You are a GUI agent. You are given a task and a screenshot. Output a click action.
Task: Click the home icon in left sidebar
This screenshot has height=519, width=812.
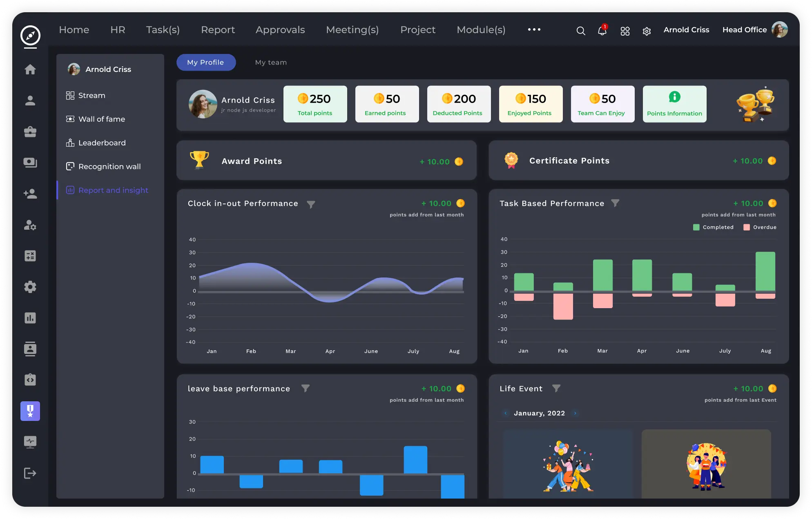[x=30, y=69]
